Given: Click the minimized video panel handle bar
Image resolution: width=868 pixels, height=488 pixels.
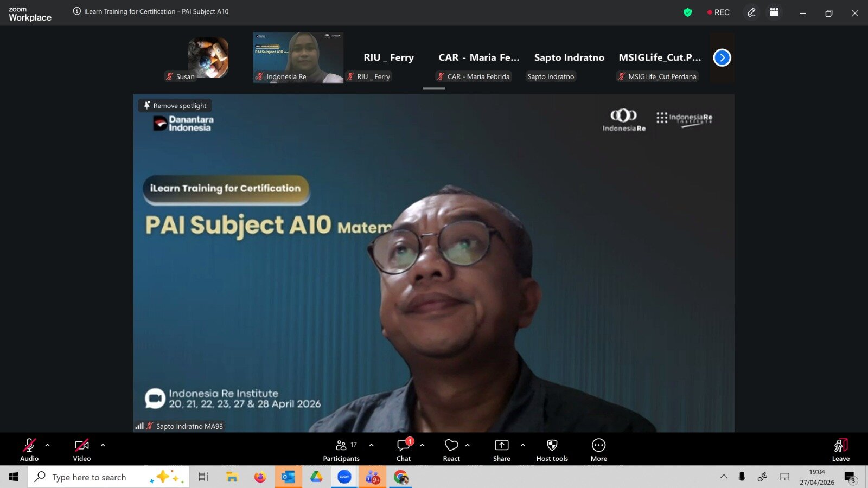Looking at the screenshot, I should 434,88.
